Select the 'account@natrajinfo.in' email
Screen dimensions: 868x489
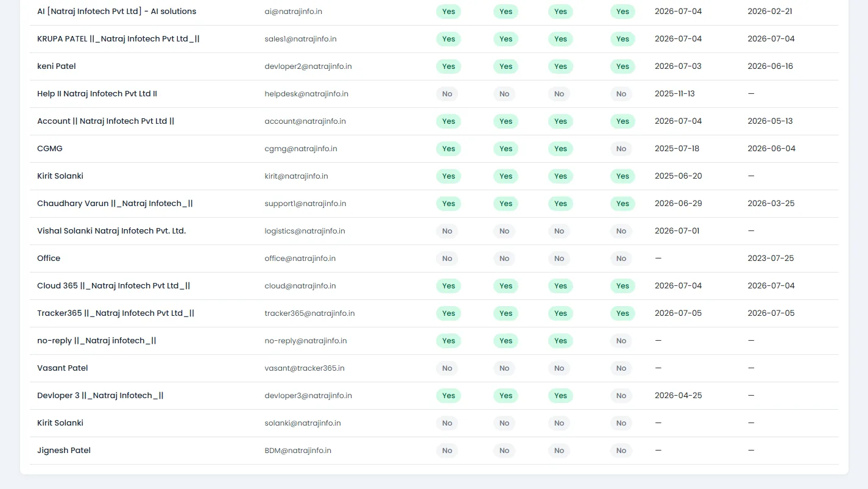305,121
